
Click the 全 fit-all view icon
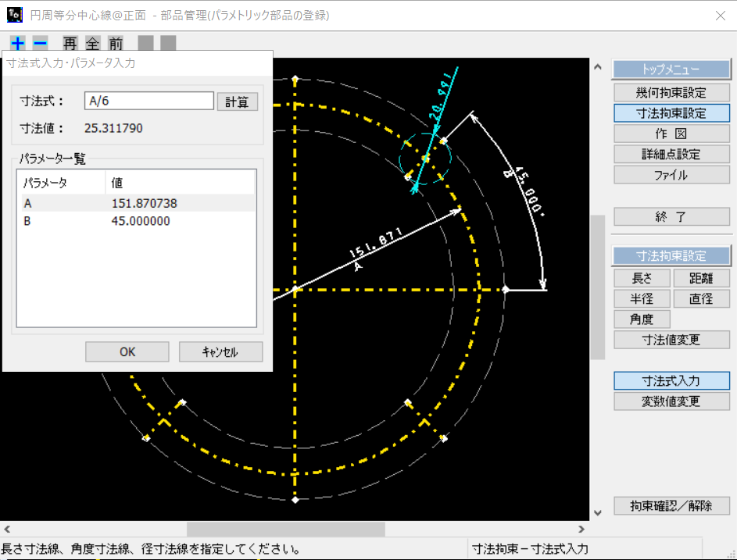(92, 44)
